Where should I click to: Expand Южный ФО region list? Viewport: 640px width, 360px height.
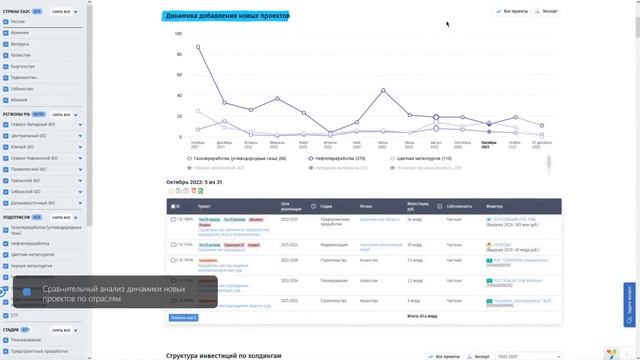click(80, 147)
